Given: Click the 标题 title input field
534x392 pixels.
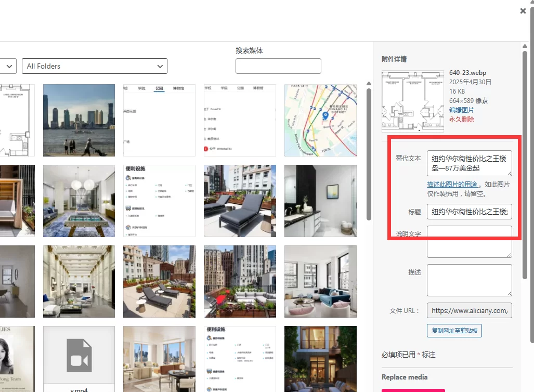Looking at the screenshot, I should pos(470,212).
